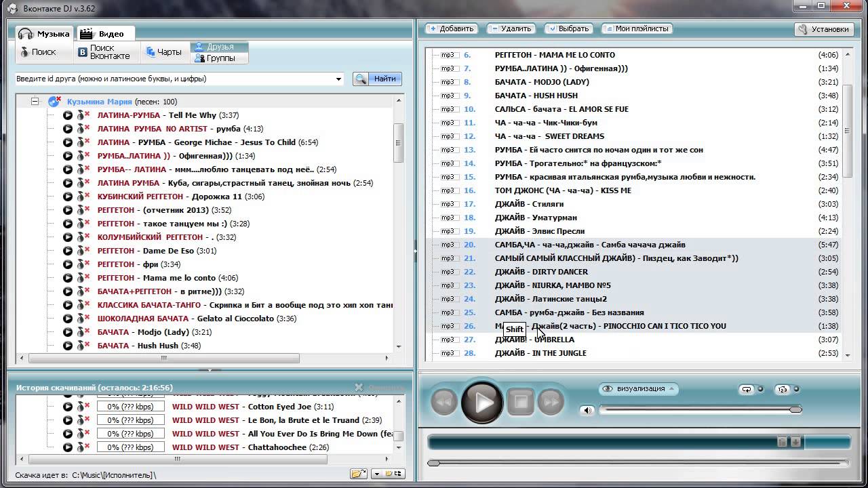Switch to the Музыка tab
This screenshot has width=868, height=488.
coord(44,34)
